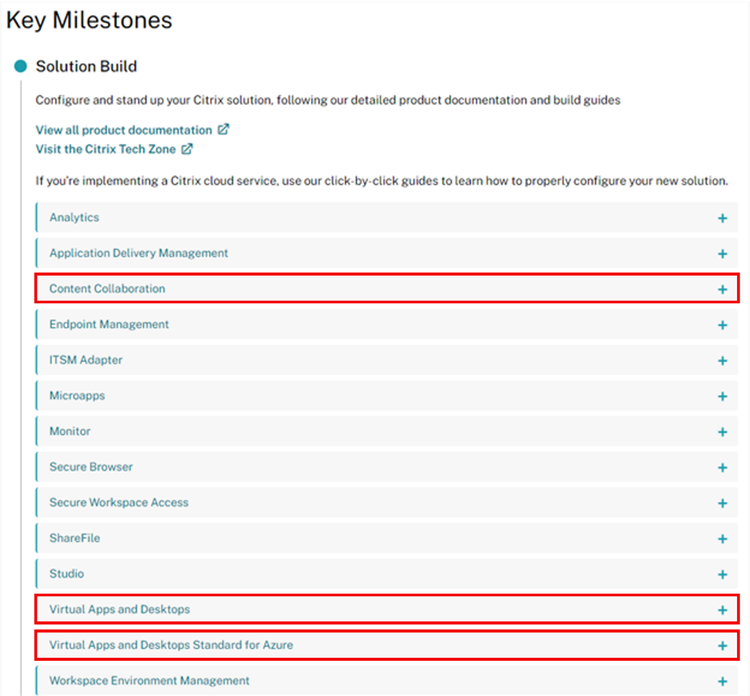Expand Studio section
The width and height of the screenshot is (750, 696).
point(386,574)
